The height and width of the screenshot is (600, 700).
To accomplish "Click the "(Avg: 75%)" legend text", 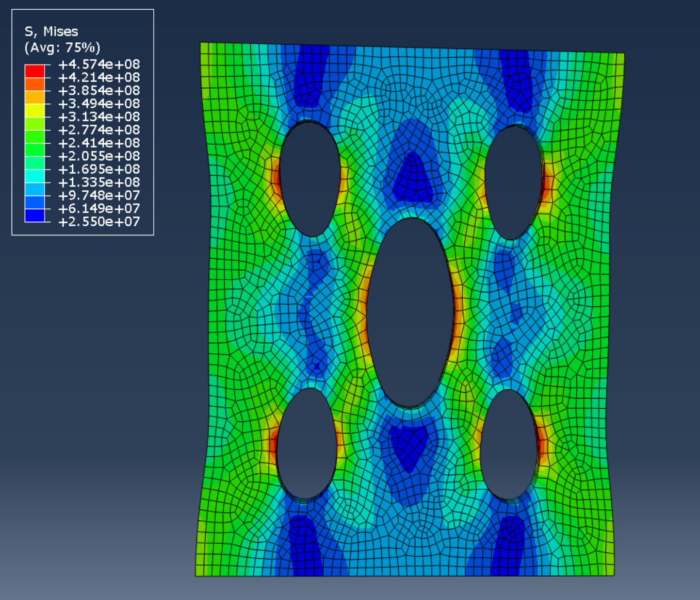I will (62, 48).
